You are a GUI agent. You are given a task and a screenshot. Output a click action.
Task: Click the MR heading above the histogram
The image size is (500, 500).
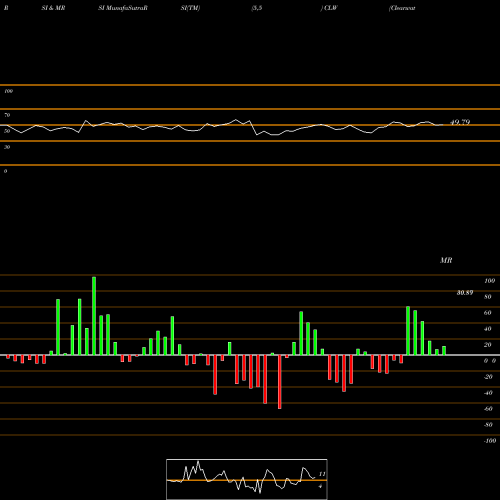446,260
